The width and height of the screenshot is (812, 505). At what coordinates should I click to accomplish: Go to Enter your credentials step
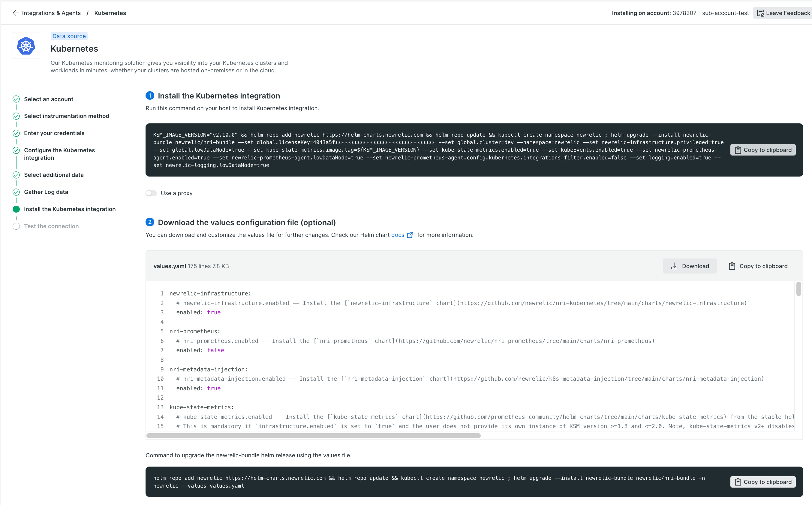(x=54, y=133)
